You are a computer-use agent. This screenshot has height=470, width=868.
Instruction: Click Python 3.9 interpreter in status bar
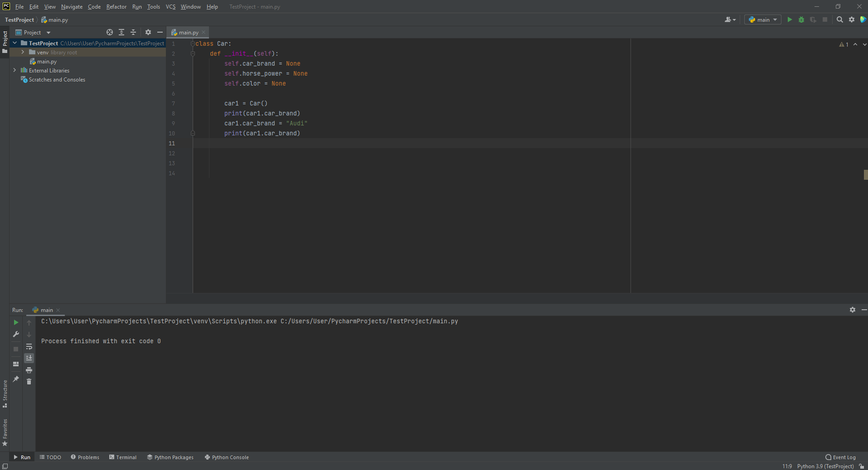coord(825,466)
